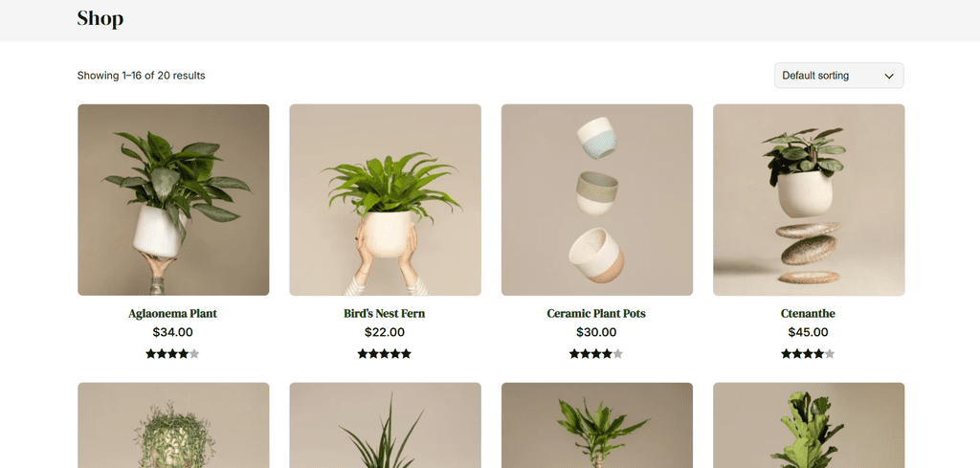Screen dimensions: 980x468
Task: Open the Bird's Nest Fern product image
Action: [x=385, y=200]
